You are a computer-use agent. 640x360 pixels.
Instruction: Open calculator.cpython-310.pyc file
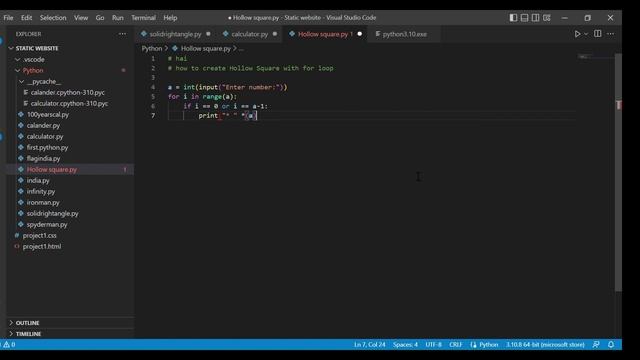tap(69, 104)
